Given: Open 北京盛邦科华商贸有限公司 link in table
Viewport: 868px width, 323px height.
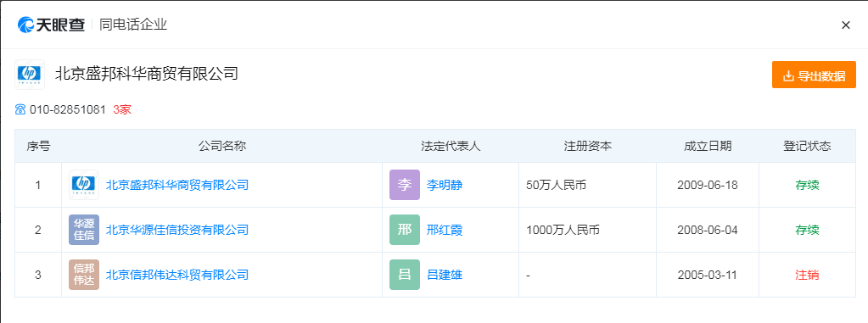Looking at the screenshot, I should point(177,185).
